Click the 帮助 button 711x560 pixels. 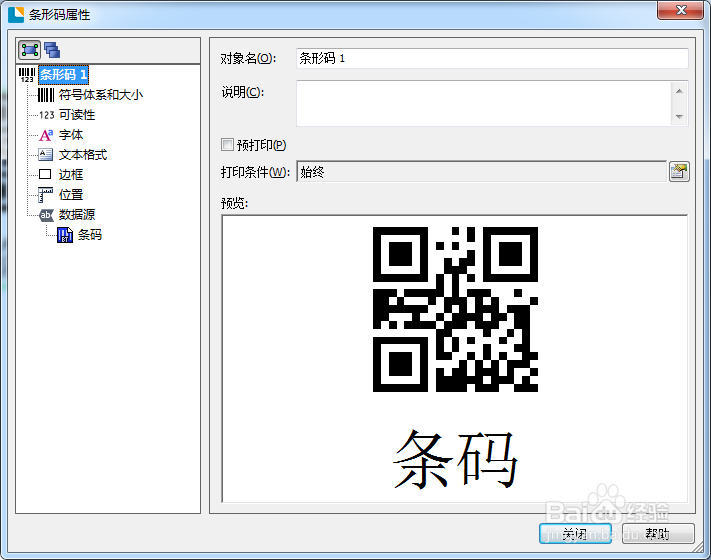coord(658,534)
